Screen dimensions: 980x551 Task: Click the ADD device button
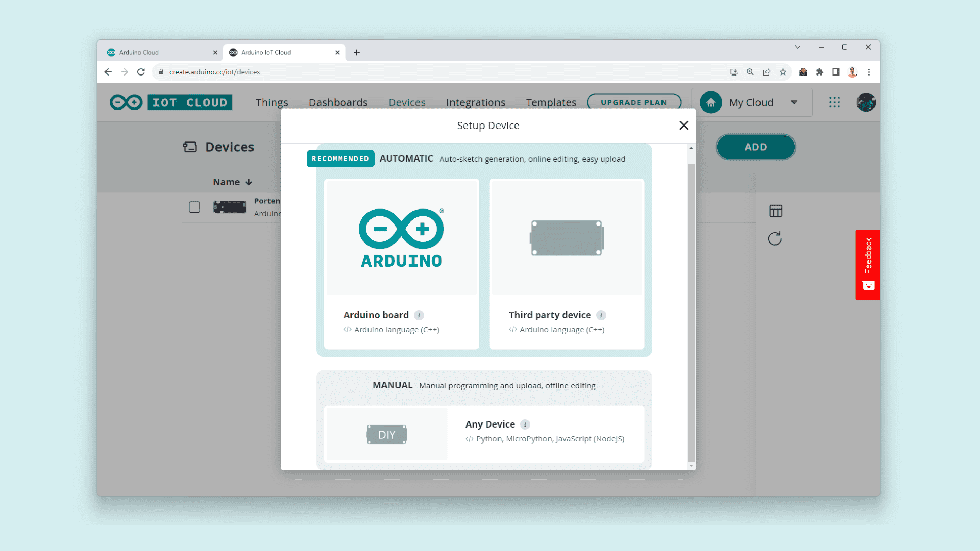[755, 147]
